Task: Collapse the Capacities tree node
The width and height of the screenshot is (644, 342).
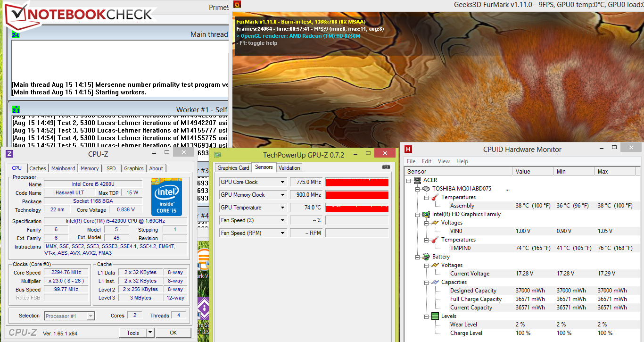Action: click(x=426, y=282)
